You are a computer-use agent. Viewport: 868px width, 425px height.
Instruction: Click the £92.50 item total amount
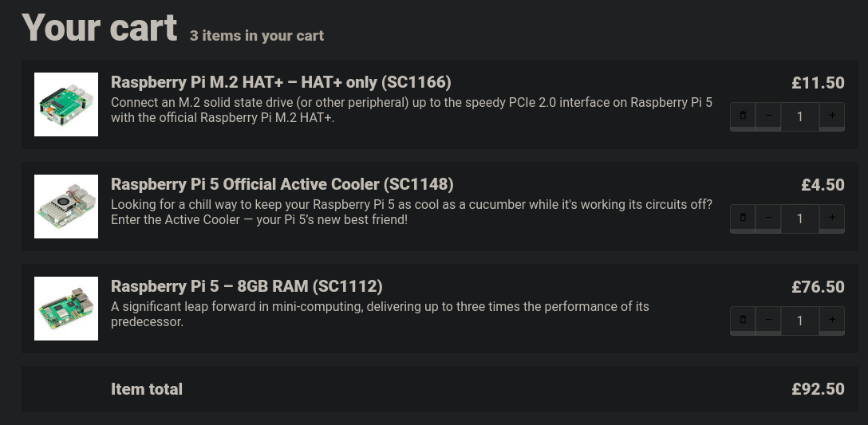818,389
